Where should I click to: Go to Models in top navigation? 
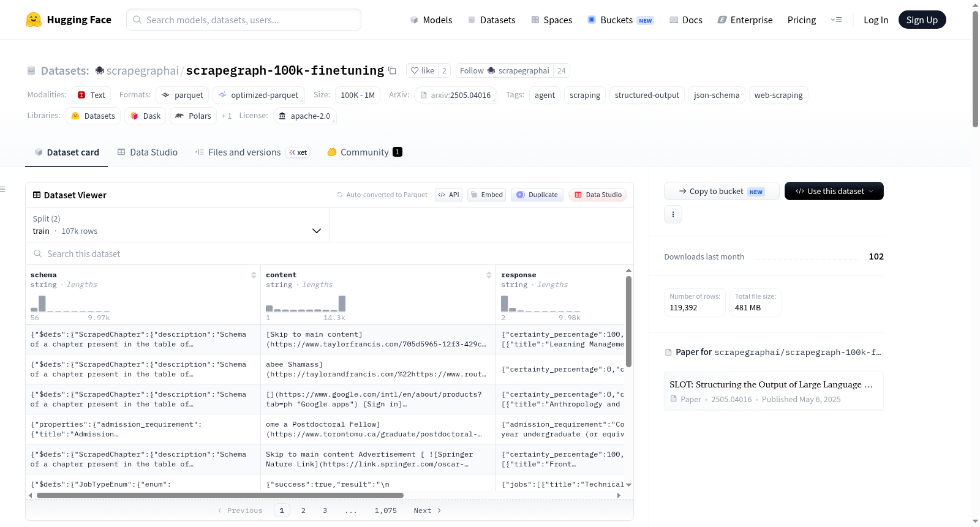pos(431,20)
